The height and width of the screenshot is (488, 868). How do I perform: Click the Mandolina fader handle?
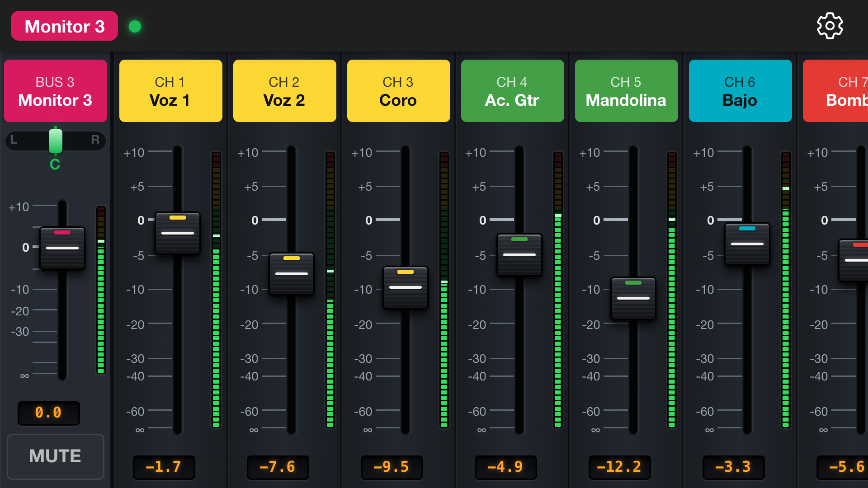(x=633, y=298)
